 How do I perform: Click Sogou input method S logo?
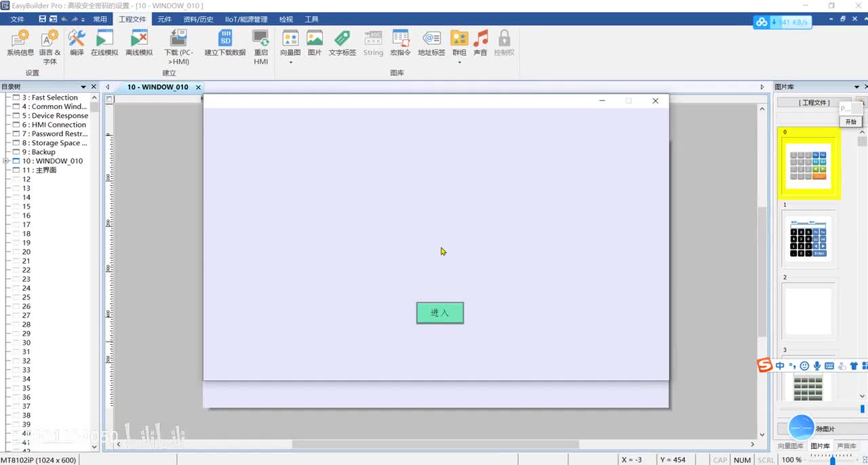(x=765, y=366)
